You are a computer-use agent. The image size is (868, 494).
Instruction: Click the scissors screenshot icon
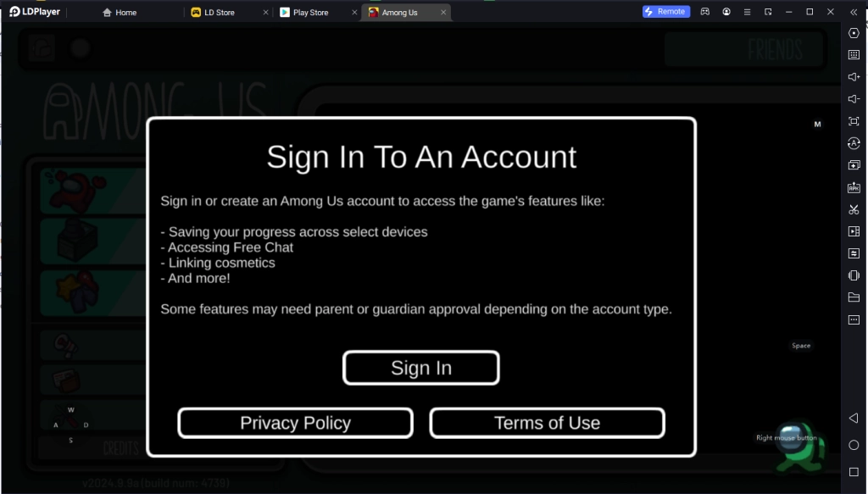pyautogui.click(x=854, y=209)
